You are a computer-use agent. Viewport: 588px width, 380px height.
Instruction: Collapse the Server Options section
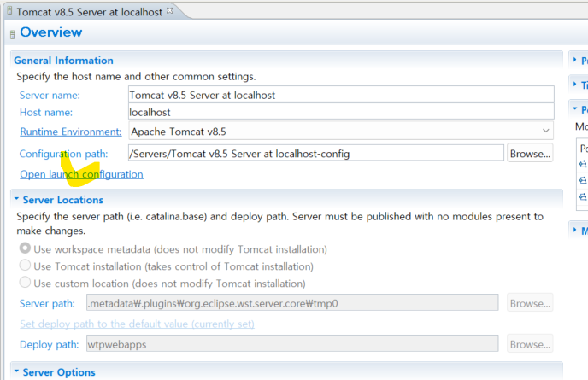16,371
